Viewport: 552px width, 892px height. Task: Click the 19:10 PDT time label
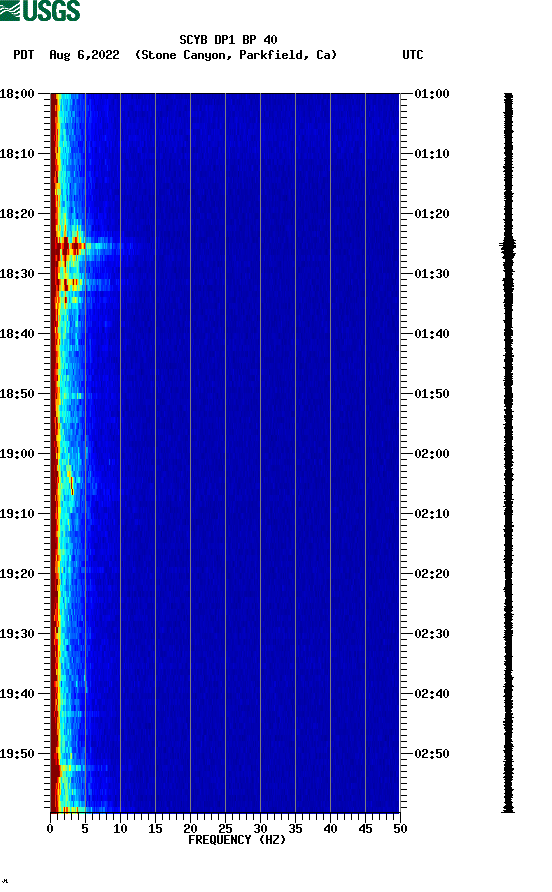click(17, 514)
